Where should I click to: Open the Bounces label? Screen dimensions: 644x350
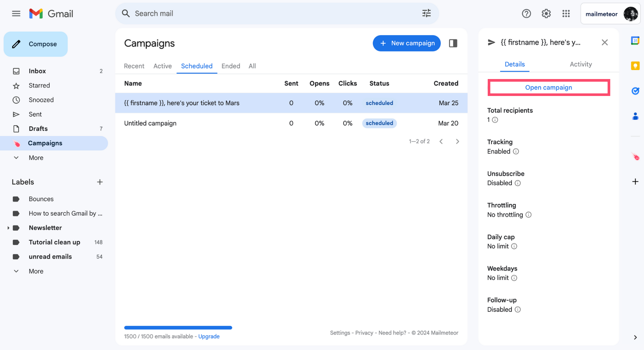[x=54, y=199]
